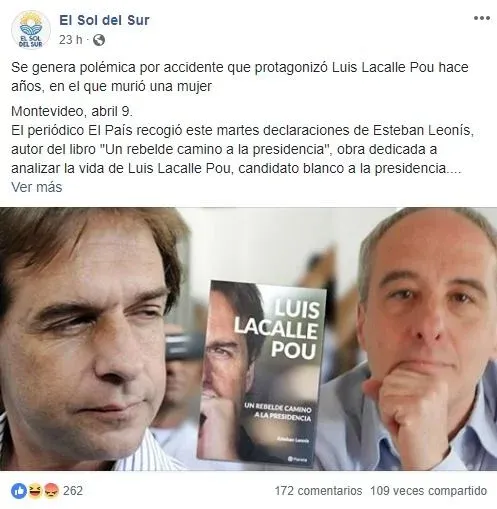Click the Planeta publisher logo on book
The image size is (497, 509).
(298, 460)
